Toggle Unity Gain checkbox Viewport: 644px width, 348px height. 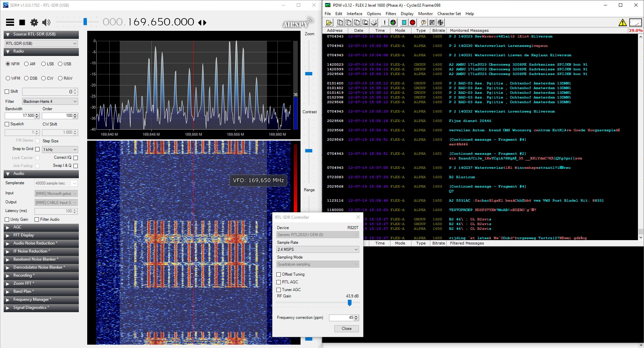[x=7, y=219]
